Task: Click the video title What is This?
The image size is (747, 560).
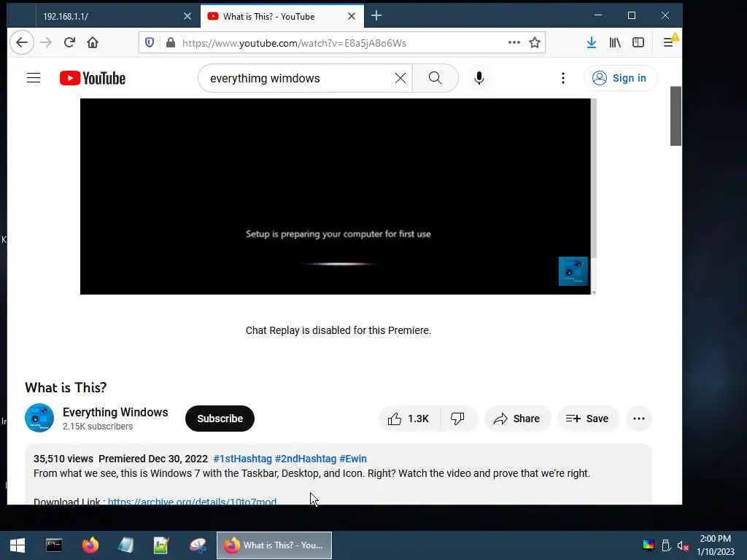Action: pyautogui.click(x=66, y=388)
